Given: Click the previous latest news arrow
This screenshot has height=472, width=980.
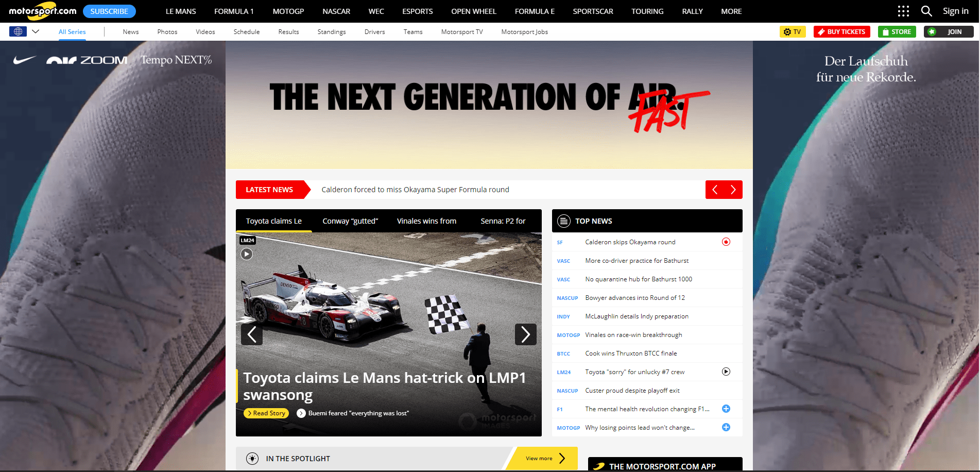Looking at the screenshot, I should [x=715, y=190].
